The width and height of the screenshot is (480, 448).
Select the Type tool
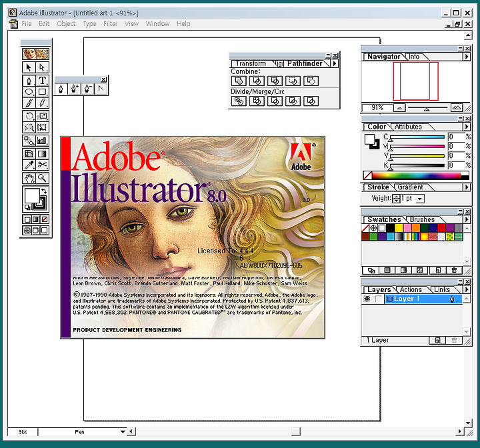tap(42, 81)
